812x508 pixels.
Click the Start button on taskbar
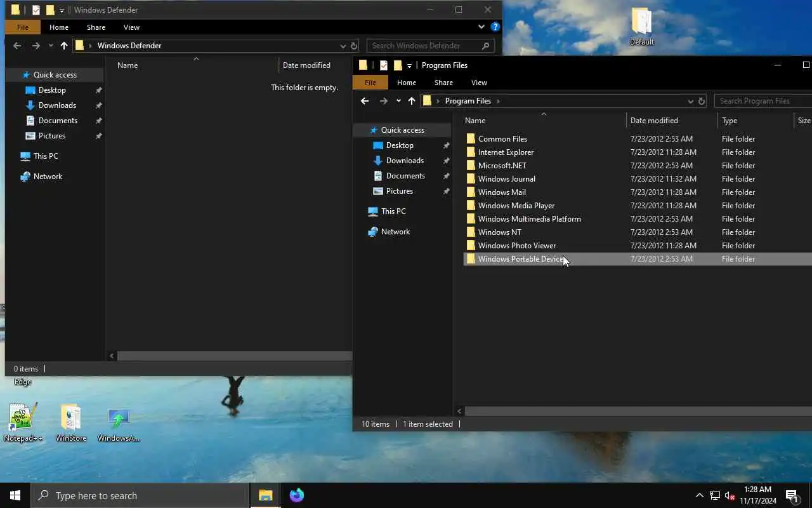tap(15, 495)
